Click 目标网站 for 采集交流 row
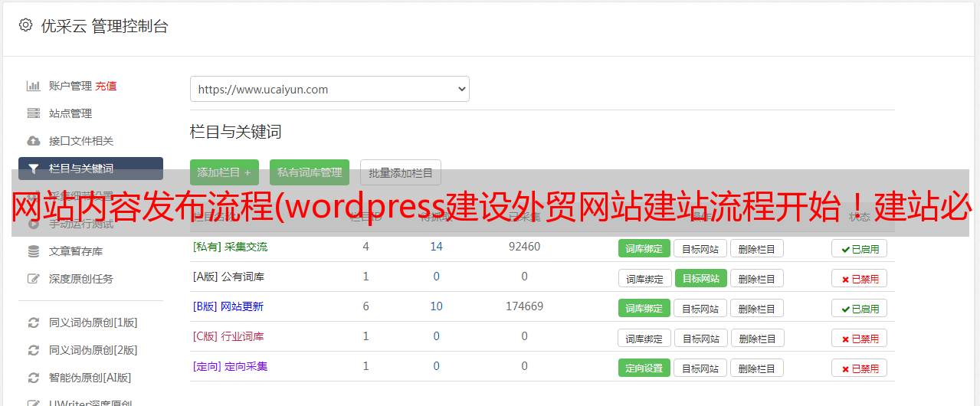Screen dimensions: 980x406 [700, 248]
